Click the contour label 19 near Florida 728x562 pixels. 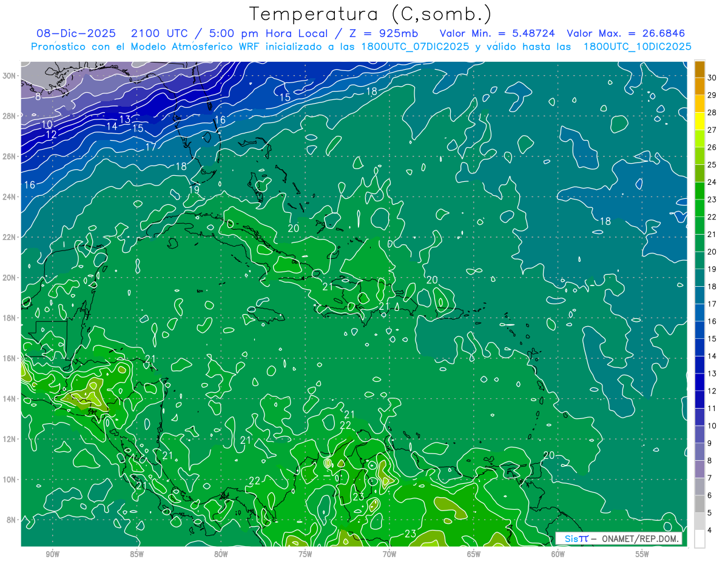coord(194,189)
